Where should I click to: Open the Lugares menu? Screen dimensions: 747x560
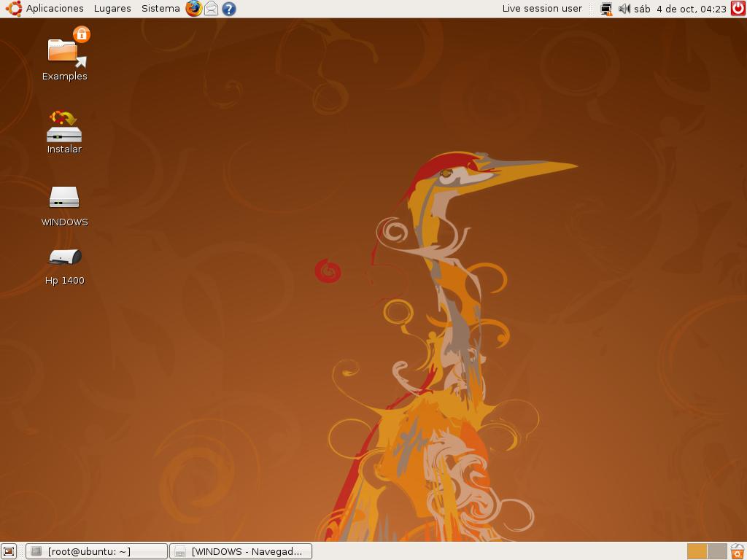pos(112,9)
